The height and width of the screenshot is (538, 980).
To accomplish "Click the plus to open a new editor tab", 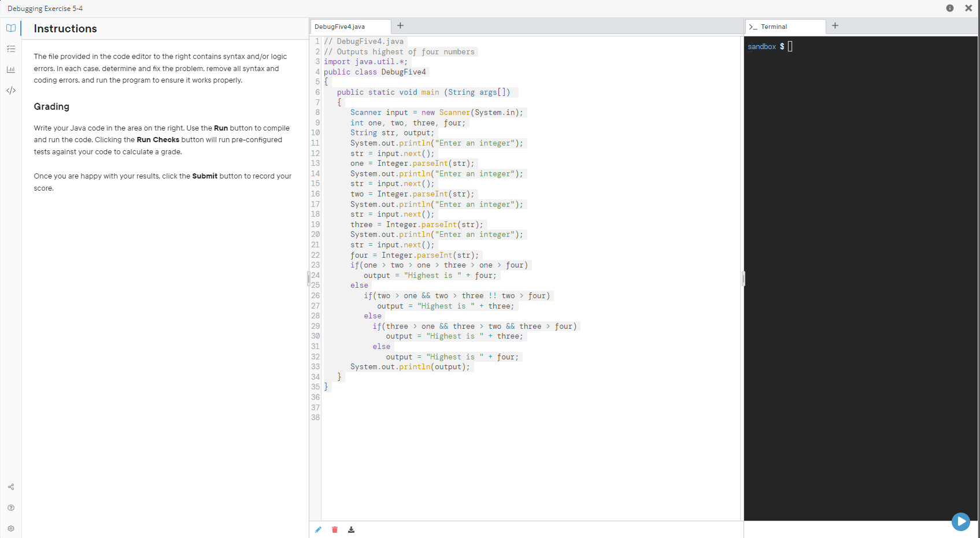I will pos(400,26).
